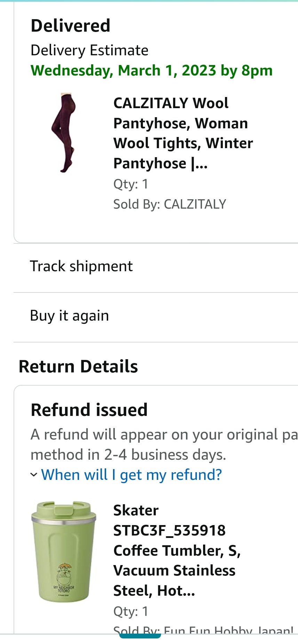The width and height of the screenshot is (298, 644).
Task: Open the CALZITALY Wool Pantyhose product title
Action: coord(183,133)
